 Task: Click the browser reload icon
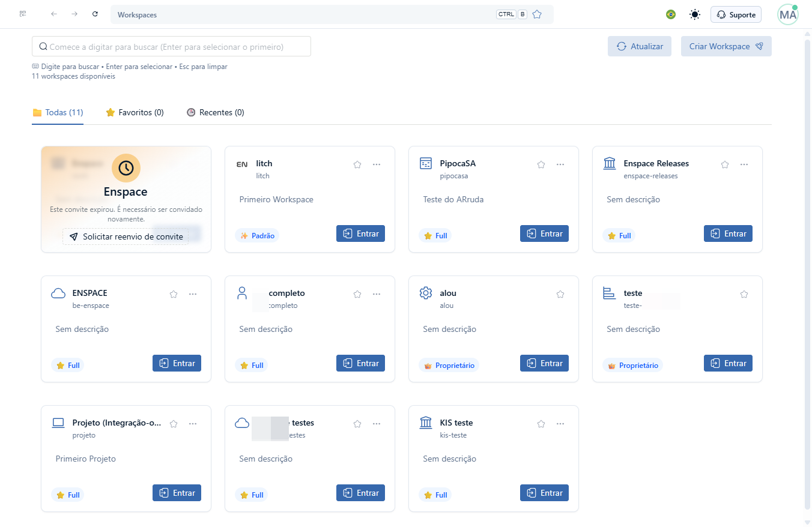point(95,14)
